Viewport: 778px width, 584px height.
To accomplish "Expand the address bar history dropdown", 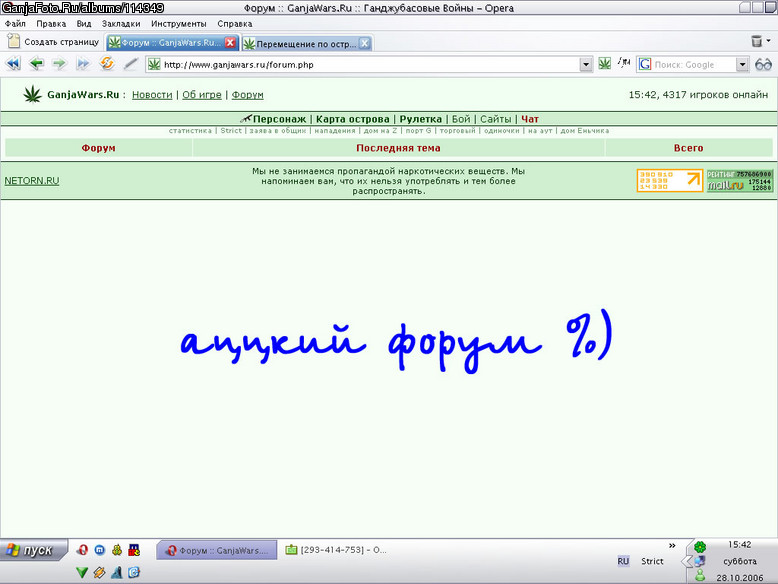I will pyautogui.click(x=586, y=65).
